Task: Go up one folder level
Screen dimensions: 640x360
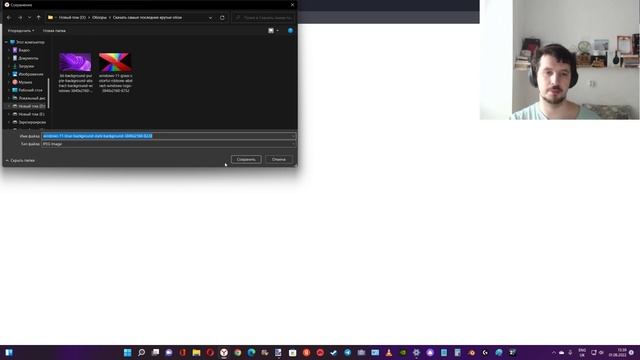Action: coord(38,18)
